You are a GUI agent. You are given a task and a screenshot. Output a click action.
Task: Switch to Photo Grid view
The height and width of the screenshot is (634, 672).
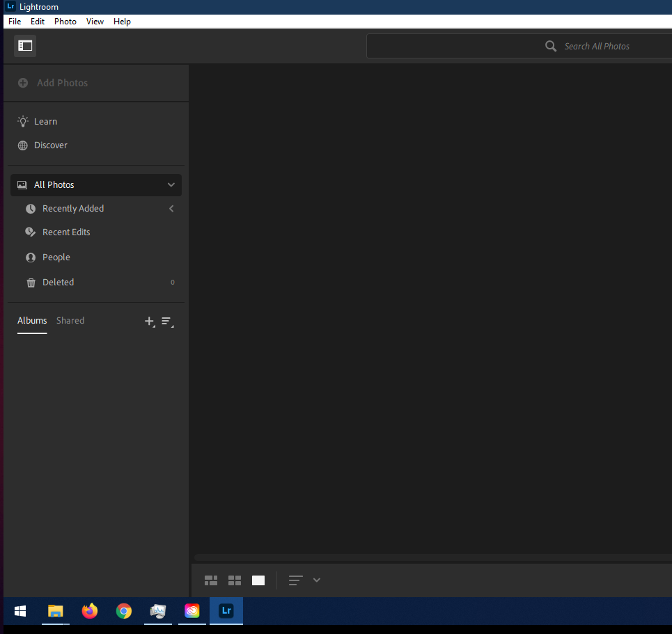pos(211,580)
